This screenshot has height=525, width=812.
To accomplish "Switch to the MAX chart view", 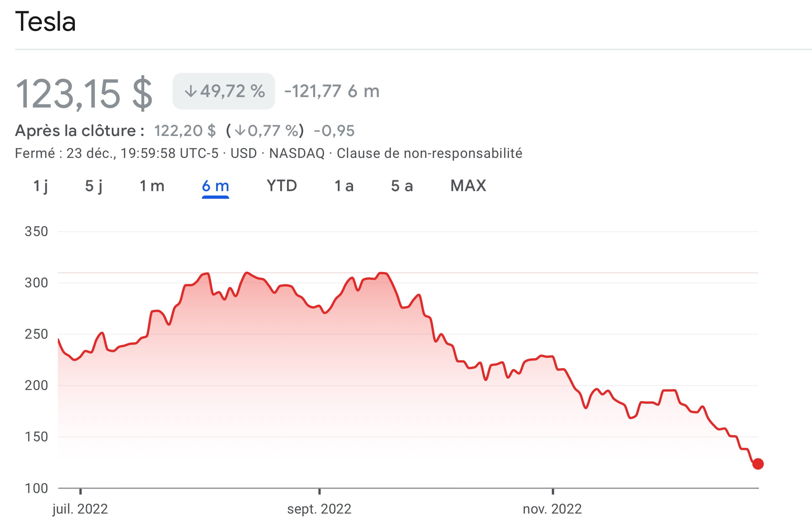I will [469, 186].
